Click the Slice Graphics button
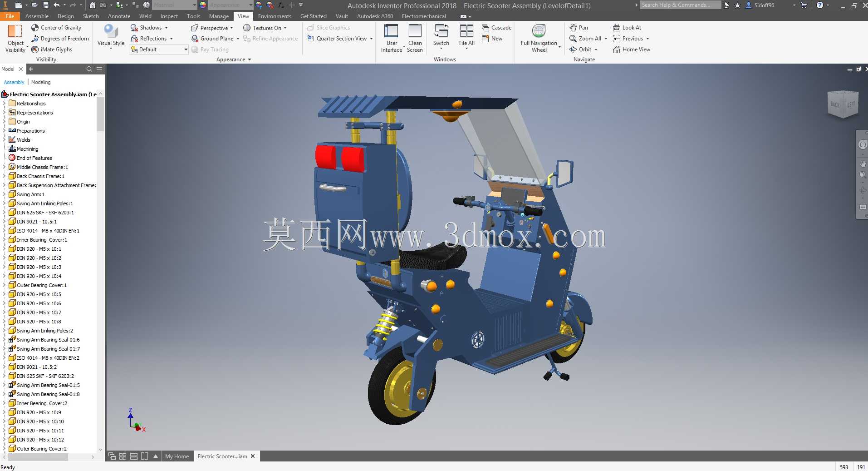The image size is (868, 471). pos(328,28)
